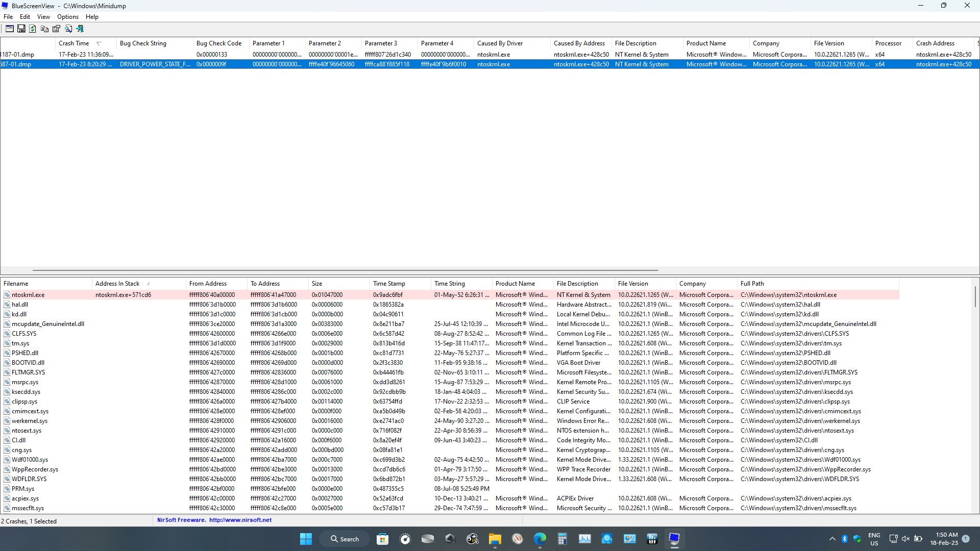The height and width of the screenshot is (551, 980).
Task: Open Advanced Options toolbar icon
Action: (9, 29)
